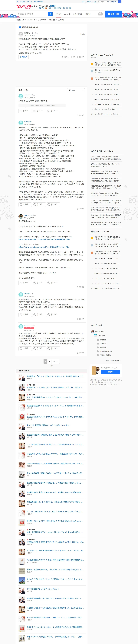Click ありがとう reaction on jwn's answer
This screenshot has height=644, width=138.
tap(53, 283)
